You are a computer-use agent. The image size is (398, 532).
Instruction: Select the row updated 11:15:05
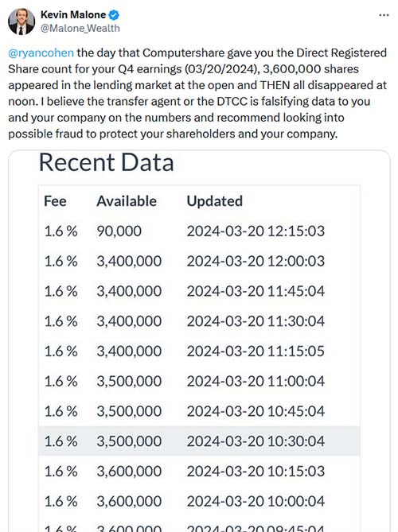pos(199,351)
